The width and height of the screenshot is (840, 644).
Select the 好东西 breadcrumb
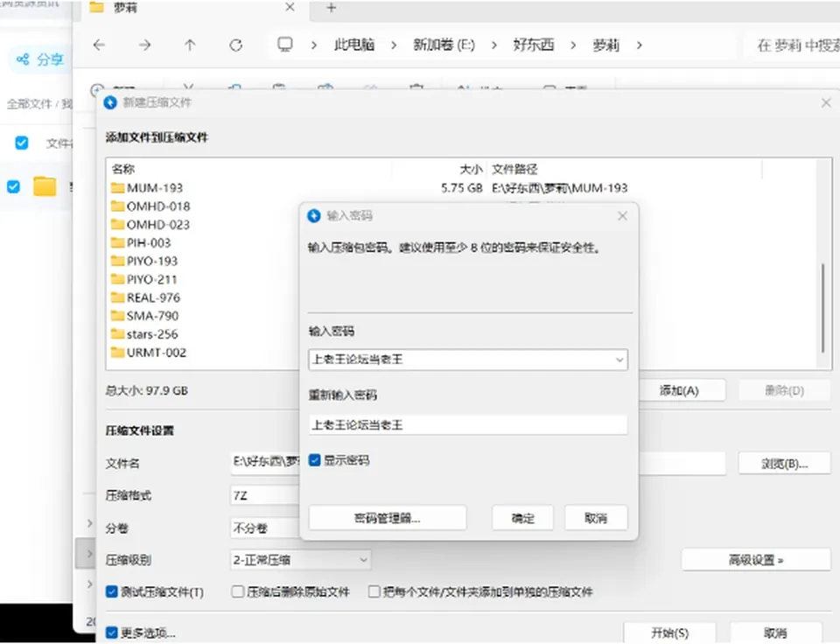(x=534, y=45)
